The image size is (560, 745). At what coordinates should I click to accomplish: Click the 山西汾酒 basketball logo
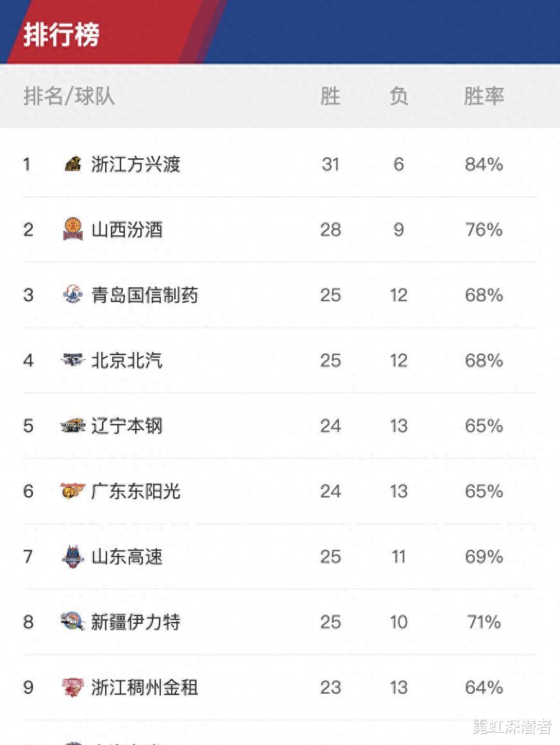pos(72,229)
